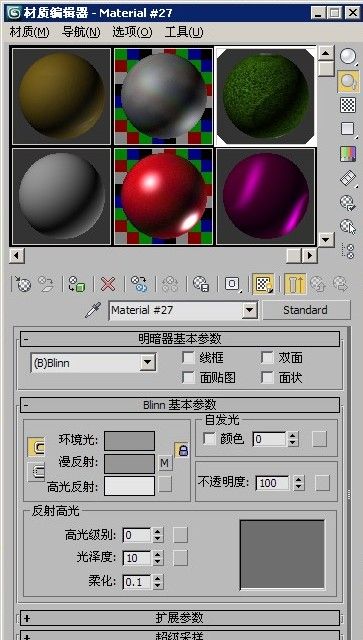Screen dimensions: 363x640
Task: Select the green grass sample slot
Action: point(265,97)
